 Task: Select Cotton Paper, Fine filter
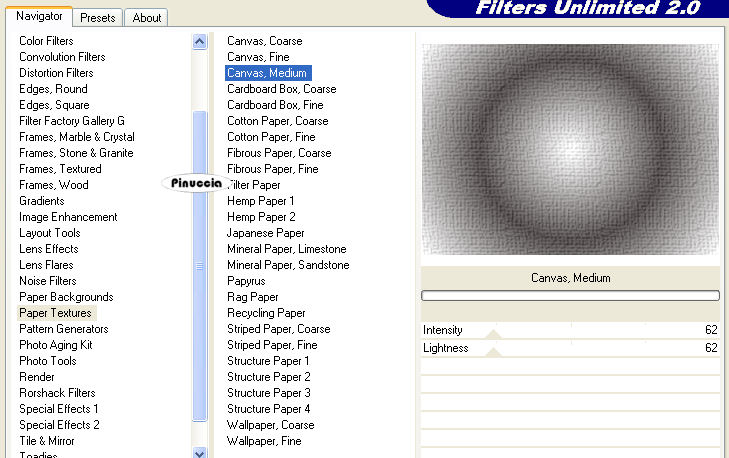click(x=271, y=137)
